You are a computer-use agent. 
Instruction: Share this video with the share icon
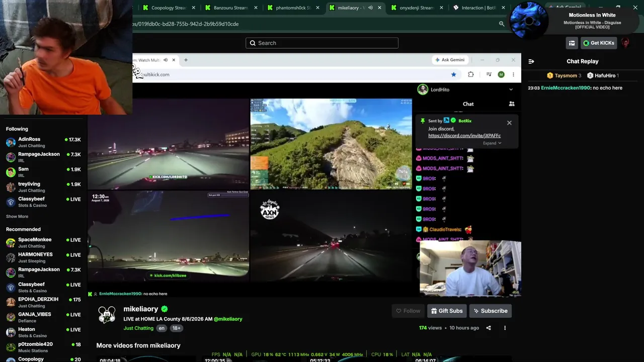pos(489,328)
